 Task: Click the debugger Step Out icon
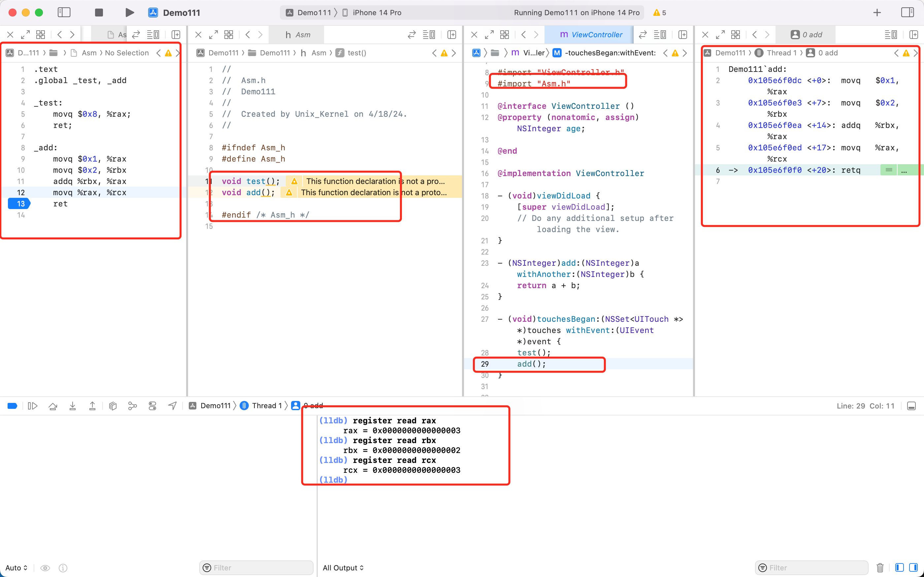[92, 406]
